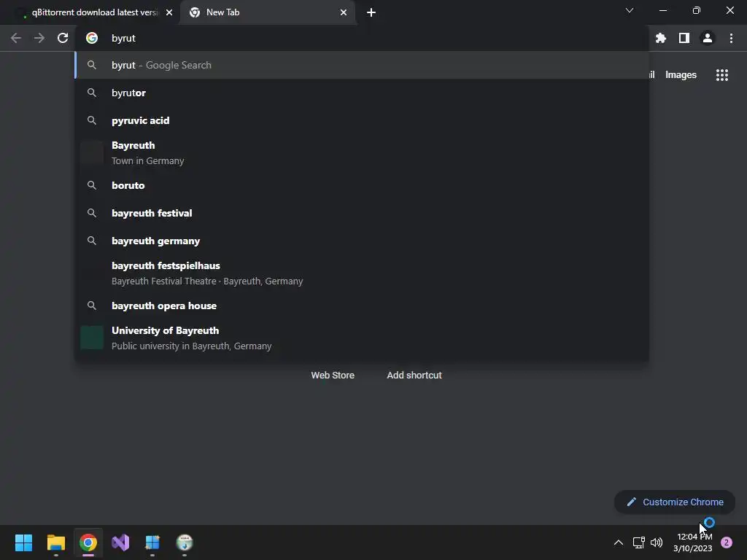Open the blue window app taskbar icon
This screenshot has width=747, height=560.
[152, 542]
